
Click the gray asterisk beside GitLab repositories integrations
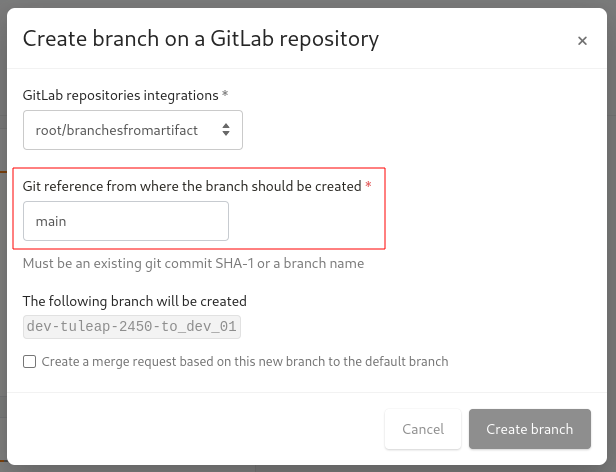click(x=225, y=94)
